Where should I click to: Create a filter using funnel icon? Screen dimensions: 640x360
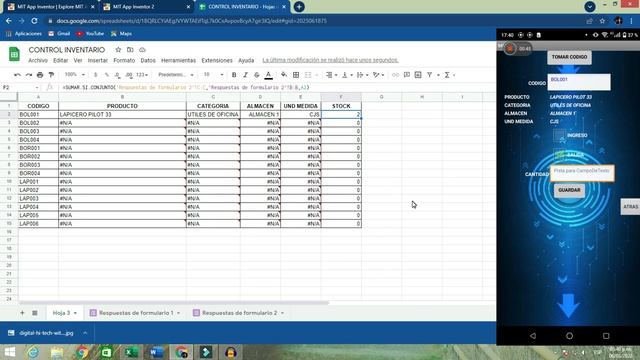point(429,75)
